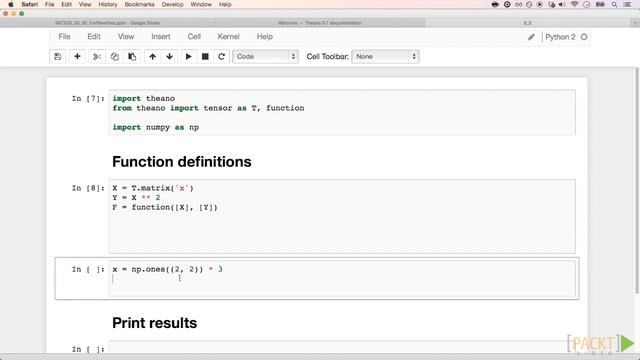Move selected cell up

click(x=153, y=56)
